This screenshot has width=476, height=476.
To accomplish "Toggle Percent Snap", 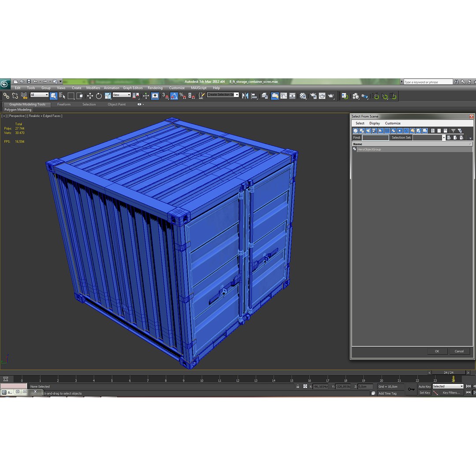I will click(182, 96).
